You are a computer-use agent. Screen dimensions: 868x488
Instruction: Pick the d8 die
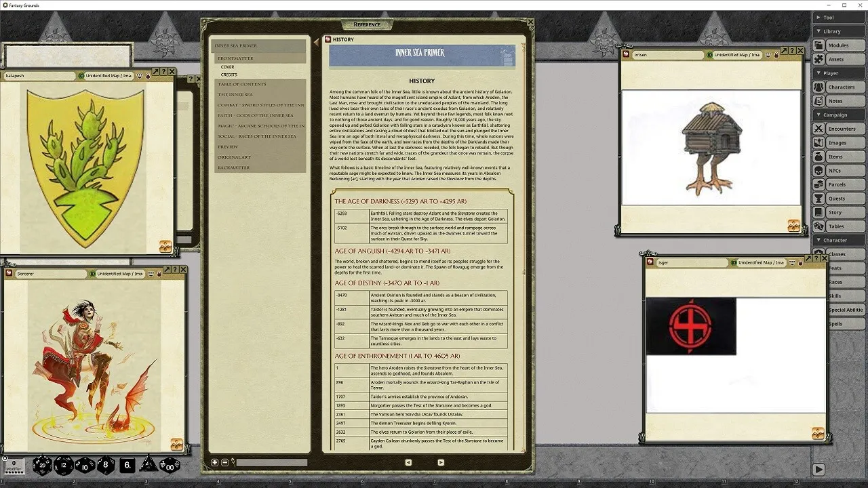pyautogui.click(x=106, y=465)
